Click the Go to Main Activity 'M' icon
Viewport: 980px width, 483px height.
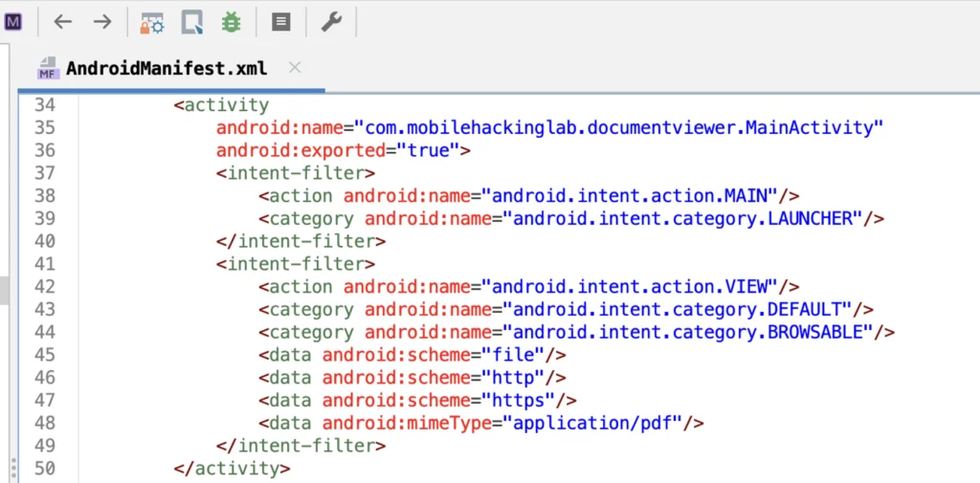pos(13,23)
